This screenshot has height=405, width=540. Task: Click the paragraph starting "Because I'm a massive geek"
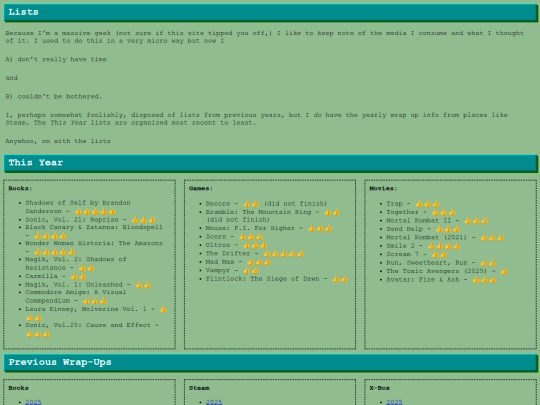[264, 37]
